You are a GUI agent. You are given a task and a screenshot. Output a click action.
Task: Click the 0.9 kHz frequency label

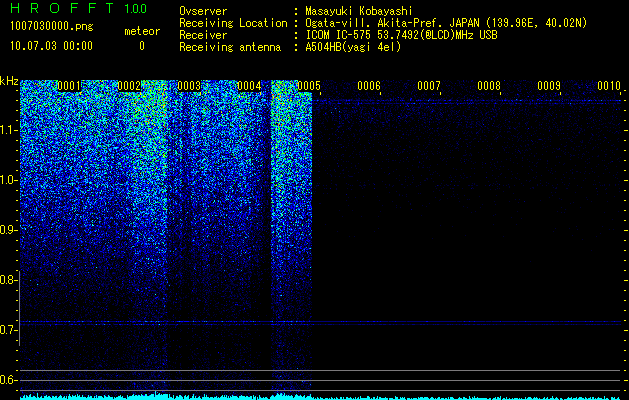click(x=8, y=230)
